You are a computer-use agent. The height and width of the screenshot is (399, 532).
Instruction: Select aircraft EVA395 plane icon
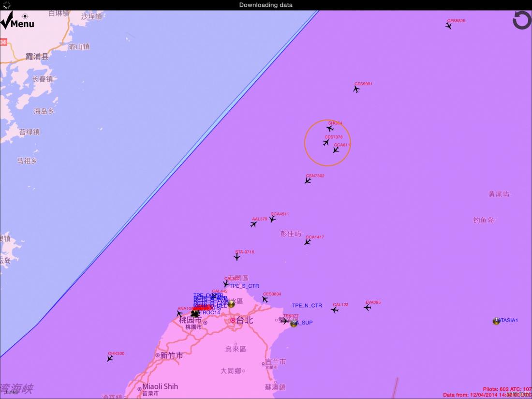(x=368, y=308)
